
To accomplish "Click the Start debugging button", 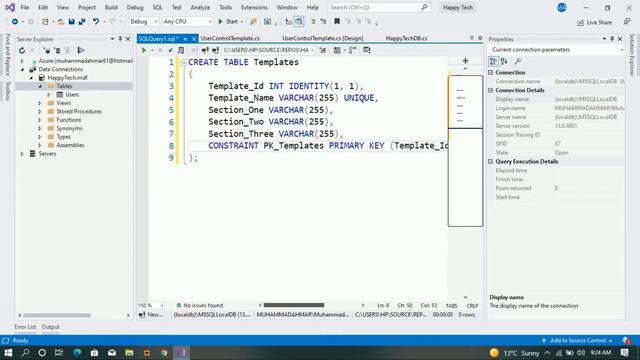I will 229,22.
